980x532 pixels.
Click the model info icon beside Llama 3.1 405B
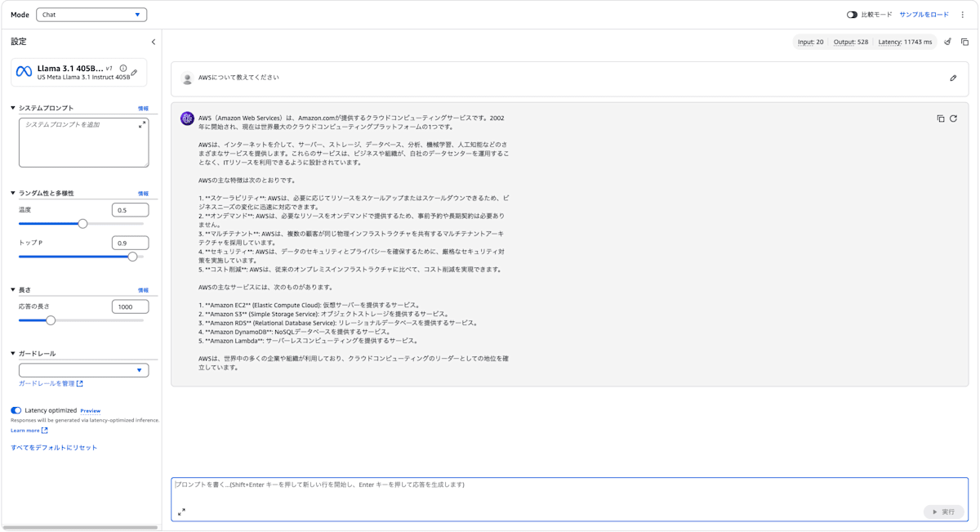[x=123, y=69]
